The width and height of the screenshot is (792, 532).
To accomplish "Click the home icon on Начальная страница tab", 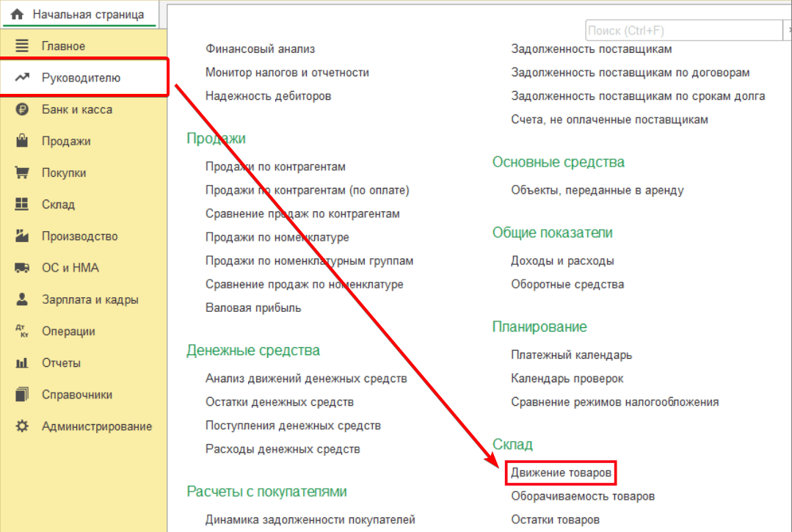I will (17, 14).
